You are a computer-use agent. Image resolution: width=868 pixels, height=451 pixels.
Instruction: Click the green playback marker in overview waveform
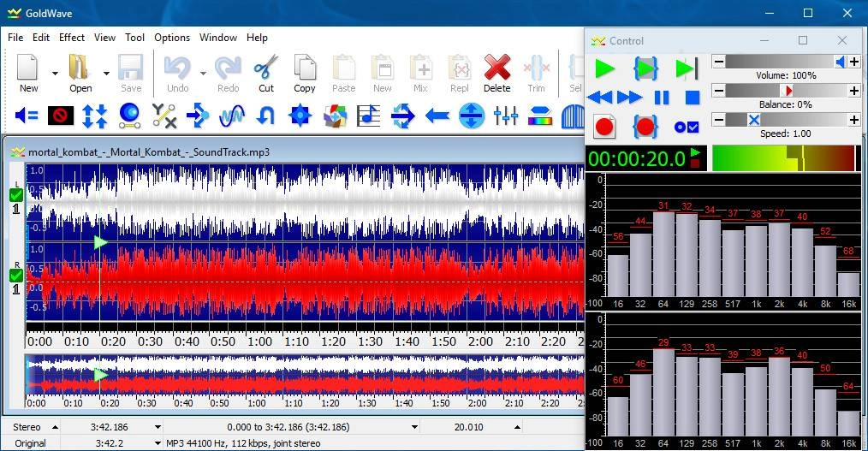coord(101,375)
